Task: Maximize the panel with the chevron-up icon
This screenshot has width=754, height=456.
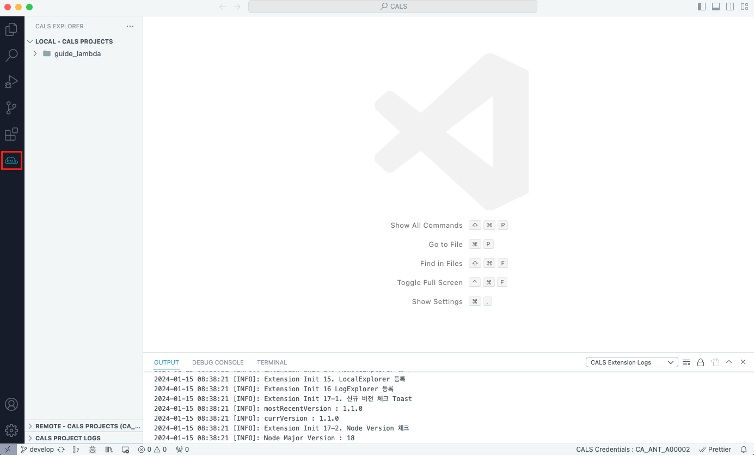Action: (x=729, y=362)
